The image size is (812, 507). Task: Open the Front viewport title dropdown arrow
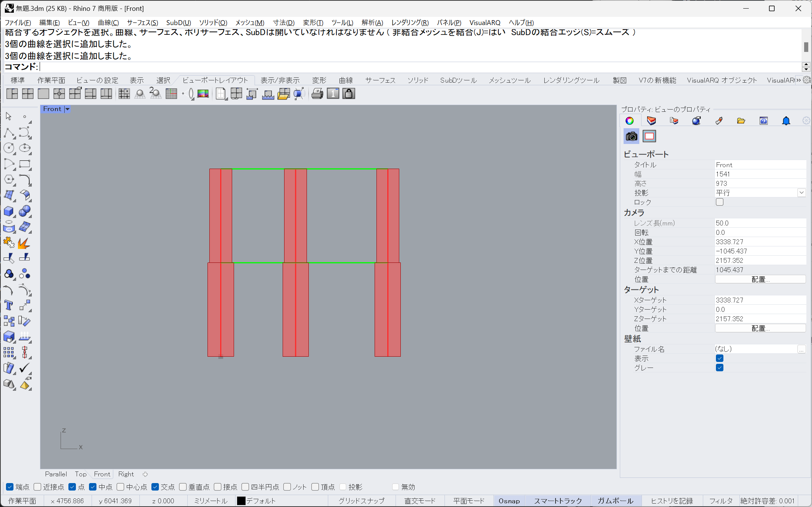[x=67, y=109]
